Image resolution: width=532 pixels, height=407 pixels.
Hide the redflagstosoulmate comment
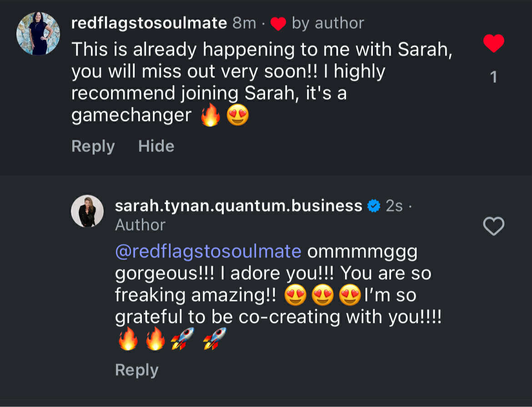pos(156,146)
